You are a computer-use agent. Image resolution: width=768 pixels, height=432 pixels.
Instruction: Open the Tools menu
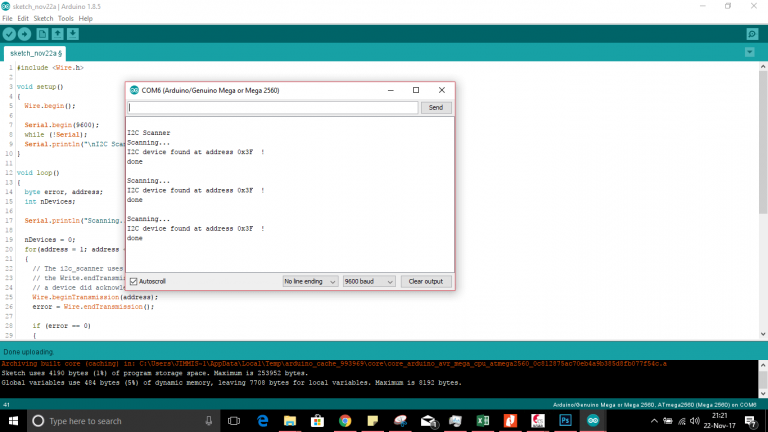click(x=65, y=19)
